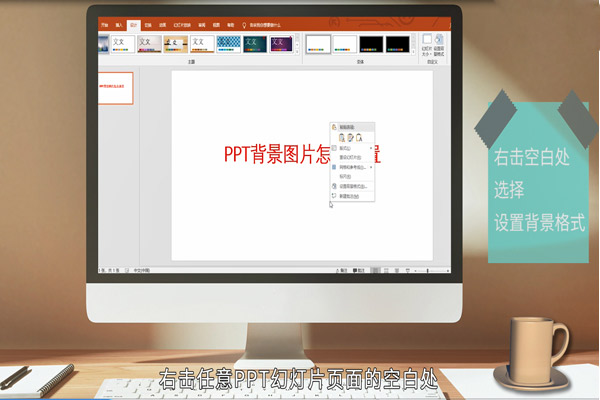Click the text-only paste icon in context menu

coord(356,137)
